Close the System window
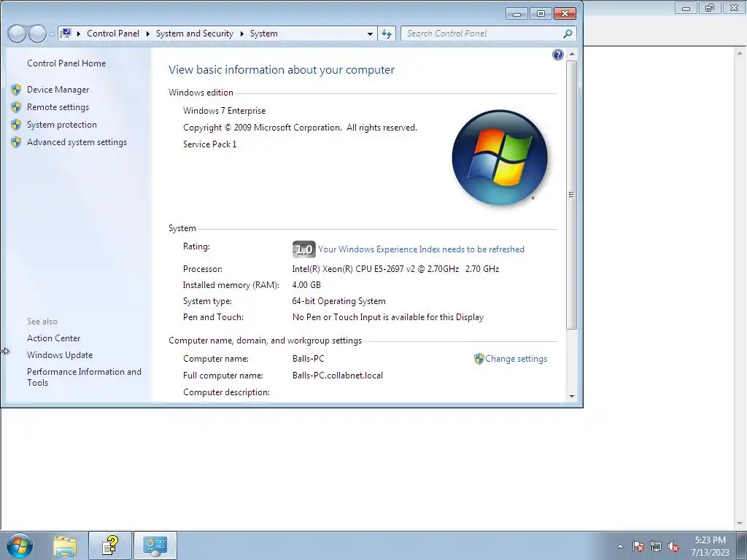 tap(565, 14)
